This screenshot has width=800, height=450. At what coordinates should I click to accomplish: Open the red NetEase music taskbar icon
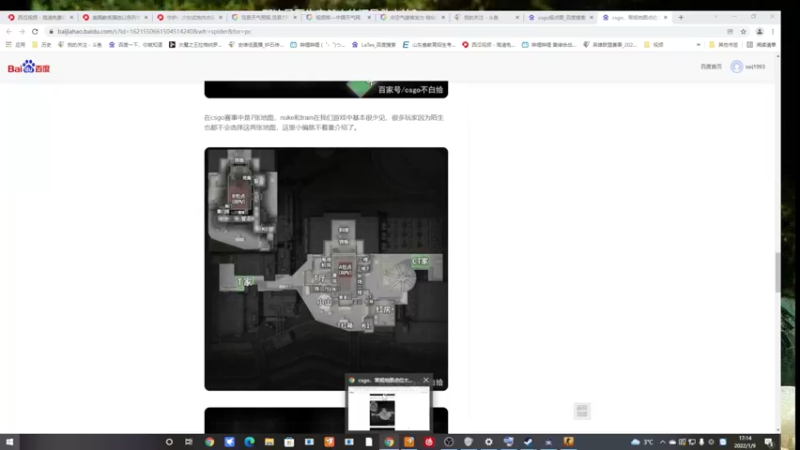point(429,442)
